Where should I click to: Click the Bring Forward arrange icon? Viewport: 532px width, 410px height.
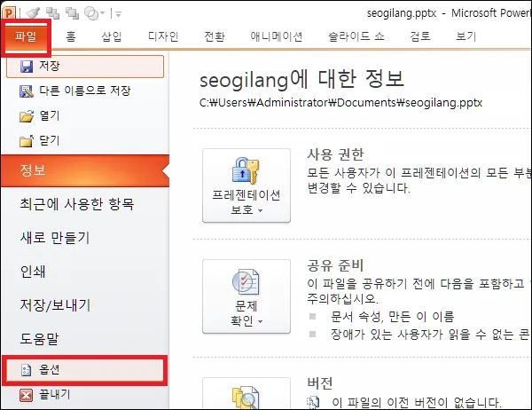52,13
